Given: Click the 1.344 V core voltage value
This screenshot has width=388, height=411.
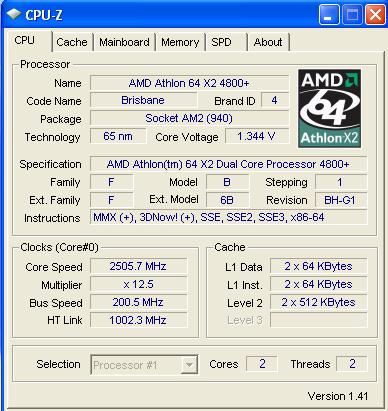Looking at the screenshot, I should pyautogui.click(x=257, y=136).
